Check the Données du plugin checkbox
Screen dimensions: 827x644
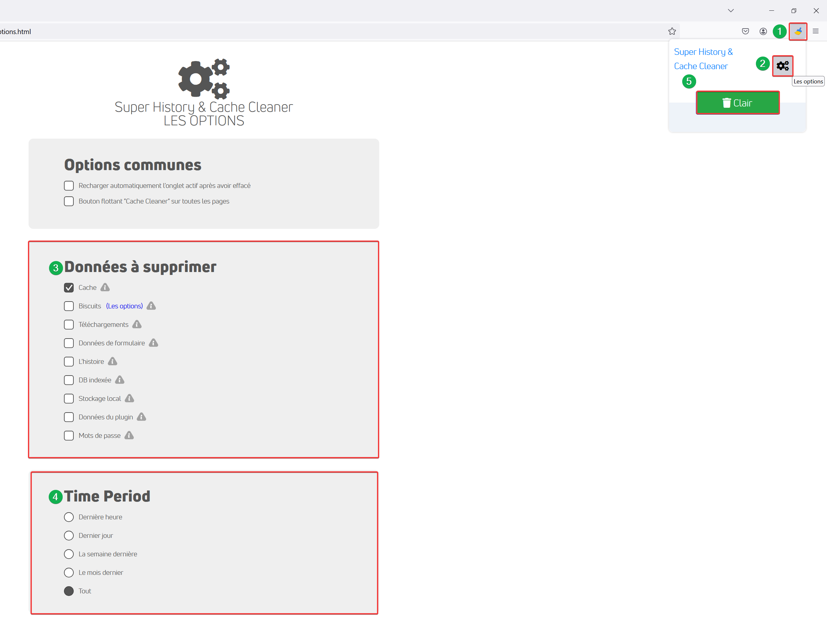point(69,417)
